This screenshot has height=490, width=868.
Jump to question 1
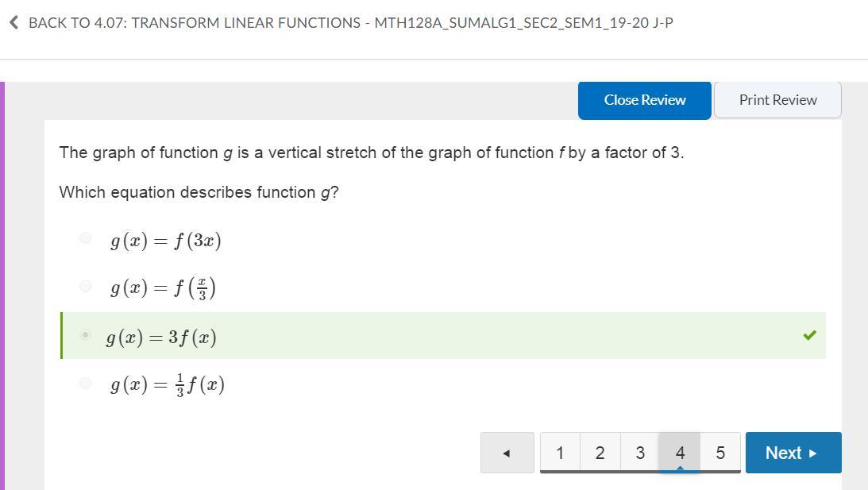coord(560,453)
